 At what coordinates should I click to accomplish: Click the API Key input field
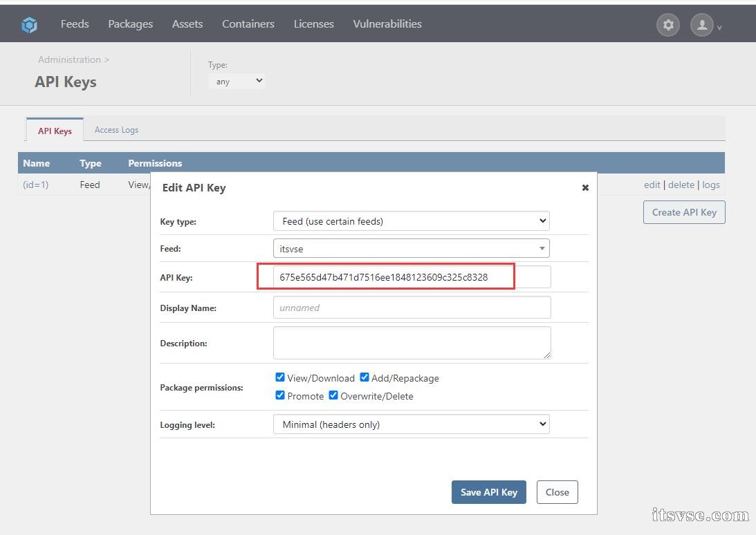412,277
